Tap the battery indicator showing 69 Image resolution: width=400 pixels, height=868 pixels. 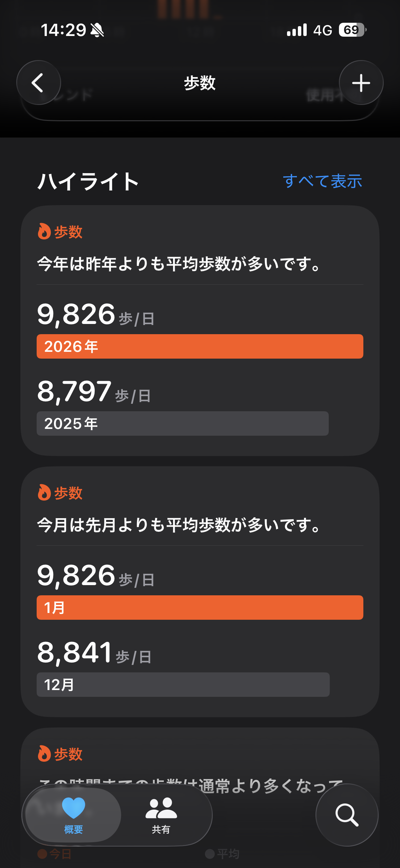(x=352, y=30)
